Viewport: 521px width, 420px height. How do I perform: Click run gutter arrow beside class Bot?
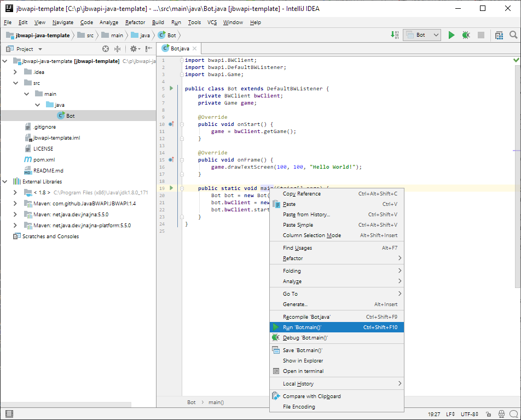(x=171, y=88)
